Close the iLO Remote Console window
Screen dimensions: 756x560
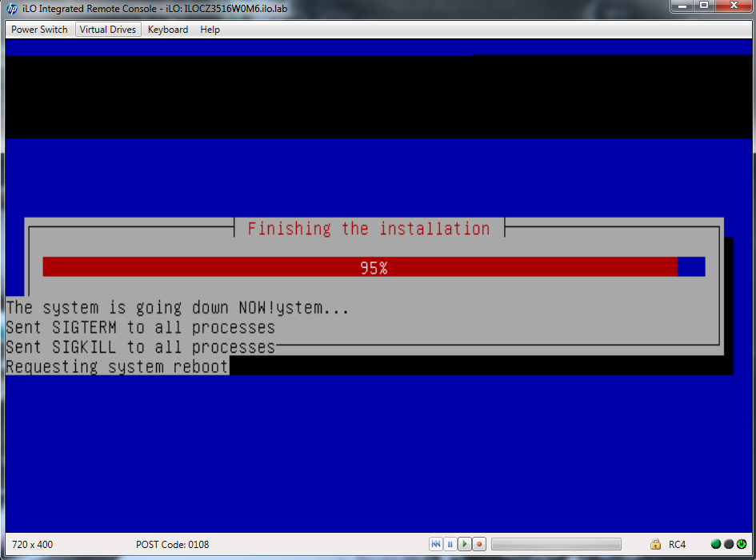[x=734, y=6]
